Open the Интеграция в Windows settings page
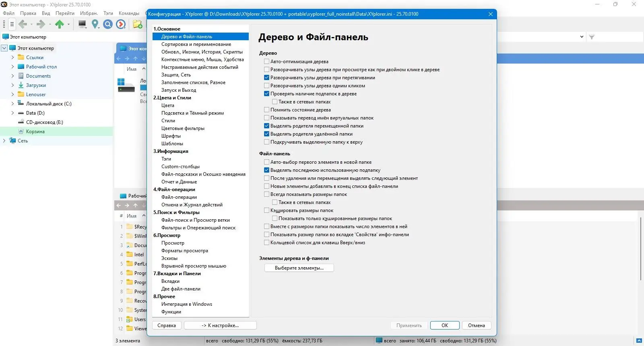The width and height of the screenshot is (644, 346). [x=186, y=304]
